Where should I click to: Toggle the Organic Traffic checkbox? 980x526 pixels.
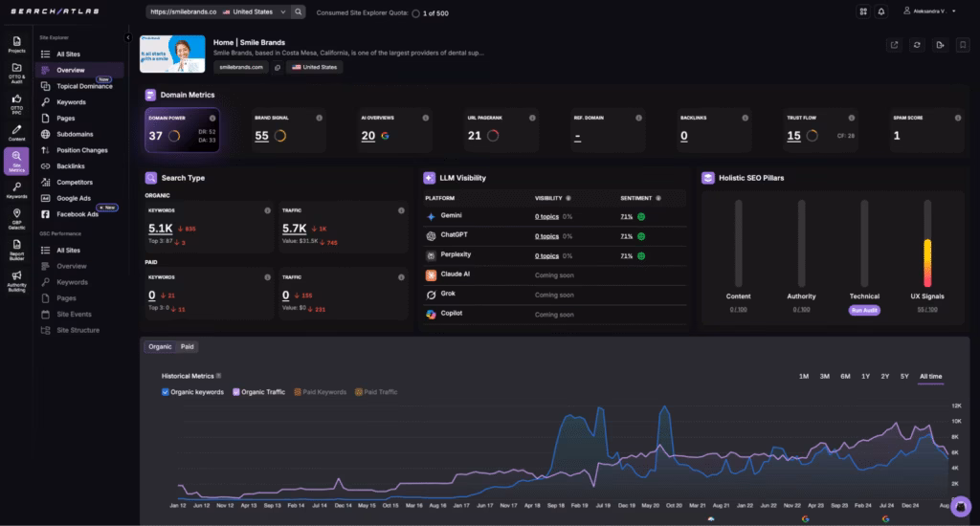click(x=236, y=392)
